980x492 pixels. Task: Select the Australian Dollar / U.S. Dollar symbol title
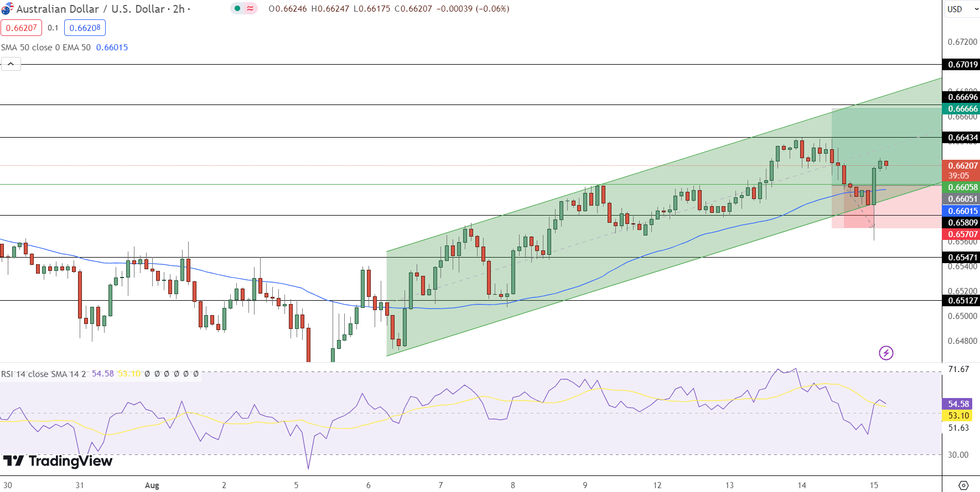point(92,9)
